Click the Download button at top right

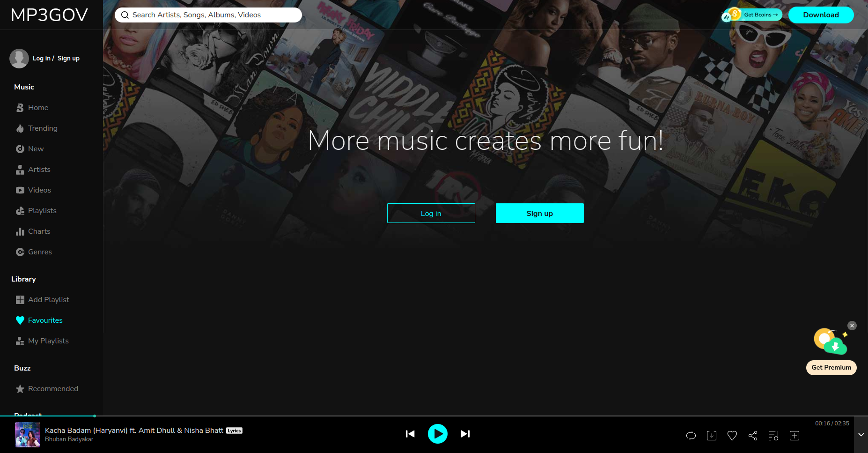click(x=821, y=15)
